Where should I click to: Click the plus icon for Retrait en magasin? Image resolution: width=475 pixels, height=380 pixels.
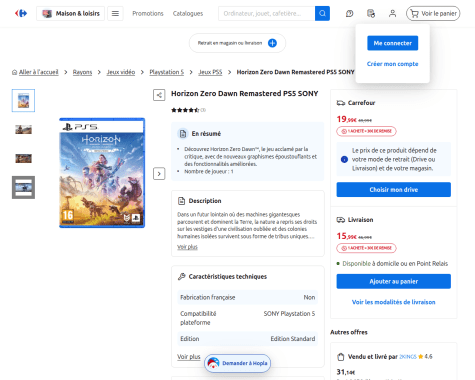(x=272, y=43)
